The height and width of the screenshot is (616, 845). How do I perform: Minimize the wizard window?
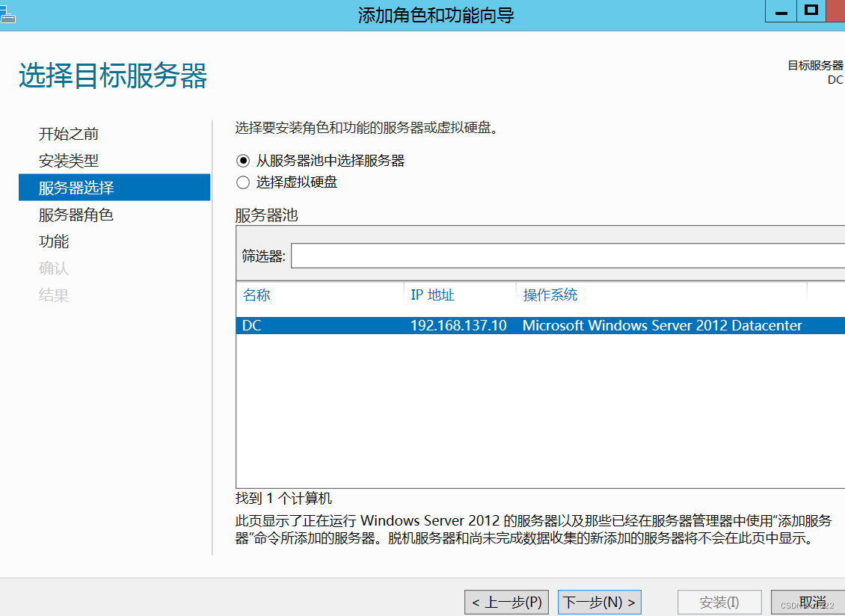[781, 11]
